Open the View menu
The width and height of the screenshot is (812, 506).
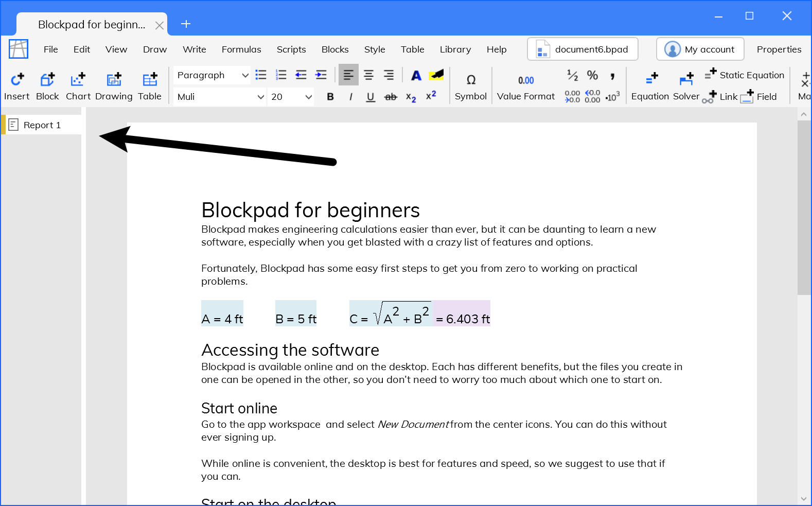116,49
